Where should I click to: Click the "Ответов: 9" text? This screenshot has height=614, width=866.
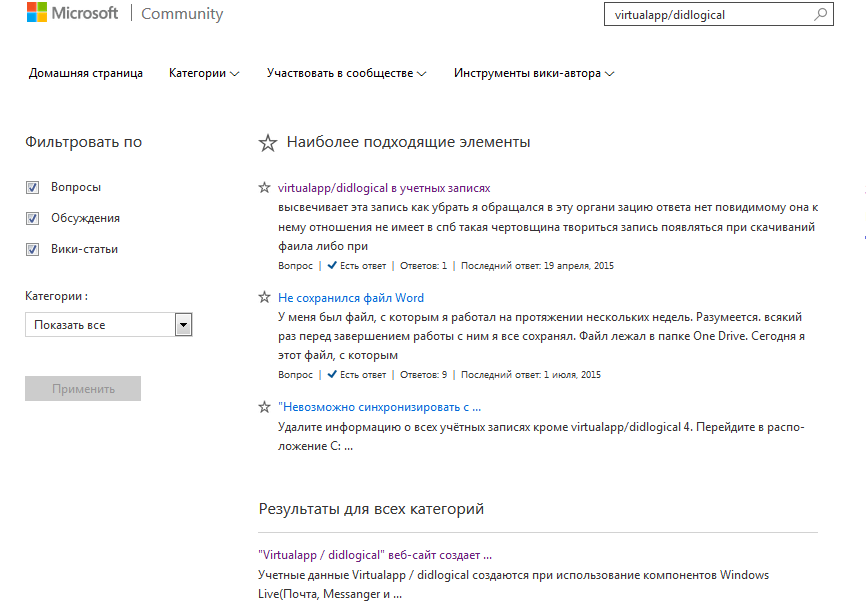click(424, 374)
